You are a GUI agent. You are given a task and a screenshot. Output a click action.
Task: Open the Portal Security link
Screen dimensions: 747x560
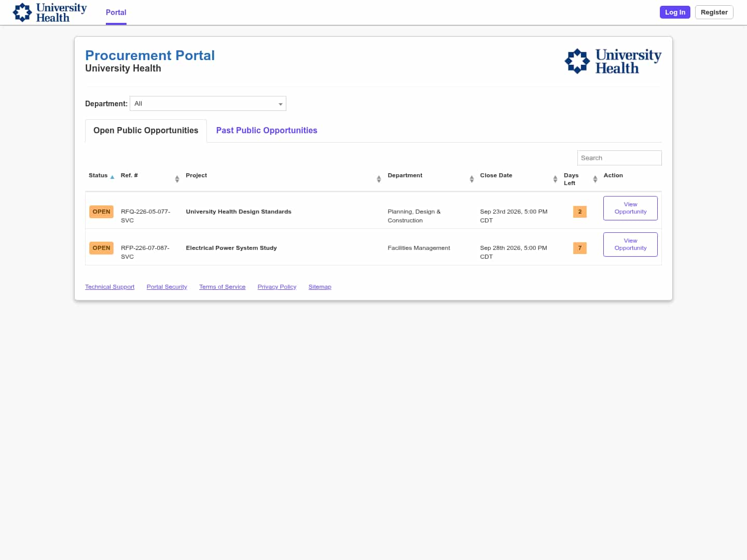click(x=167, y=287)
